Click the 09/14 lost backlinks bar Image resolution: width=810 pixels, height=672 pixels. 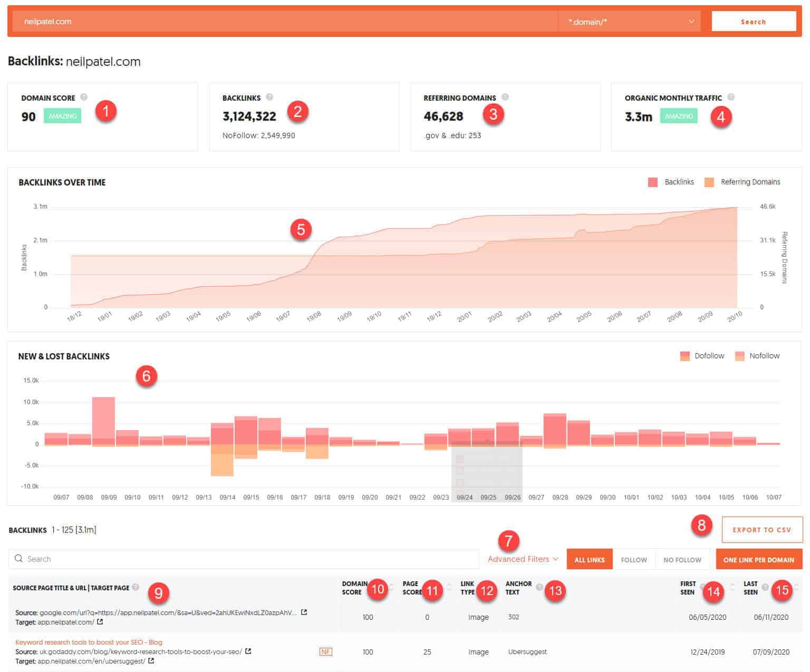[x=222, y=460]
